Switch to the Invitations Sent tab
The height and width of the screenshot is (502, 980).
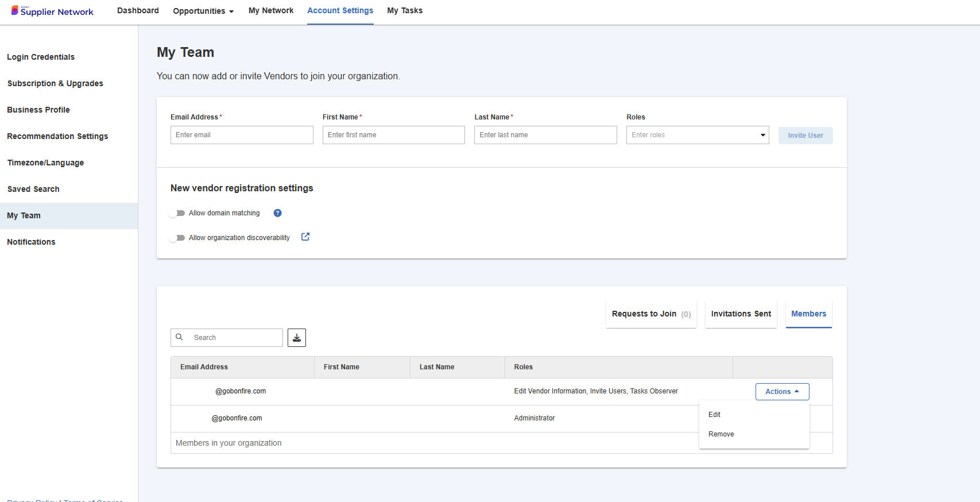(x=741, y=314)
